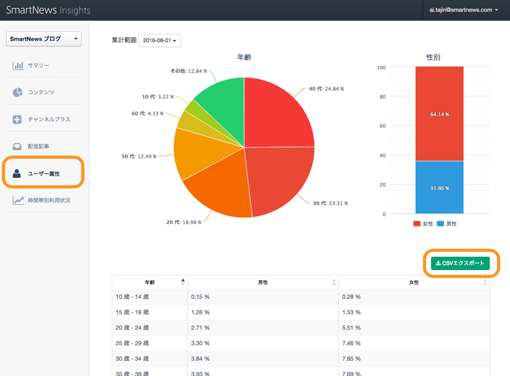510x376 pixels.
Task: Click the 年齢 chart title
Action: pyautogui.click(x=244, y=57)
